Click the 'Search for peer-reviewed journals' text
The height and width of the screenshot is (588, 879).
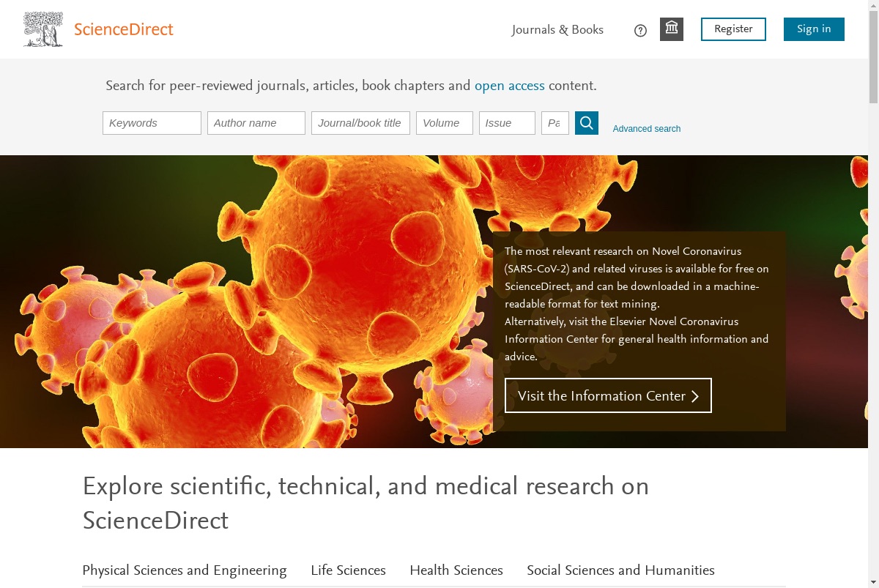click(351, 86)
